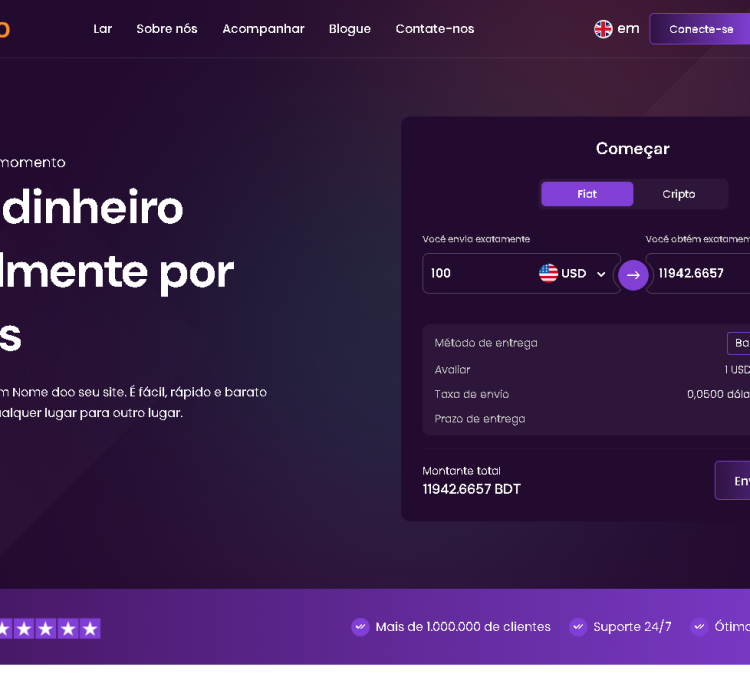Click the receive amount field showing 11942.6657

pos(698,274)
